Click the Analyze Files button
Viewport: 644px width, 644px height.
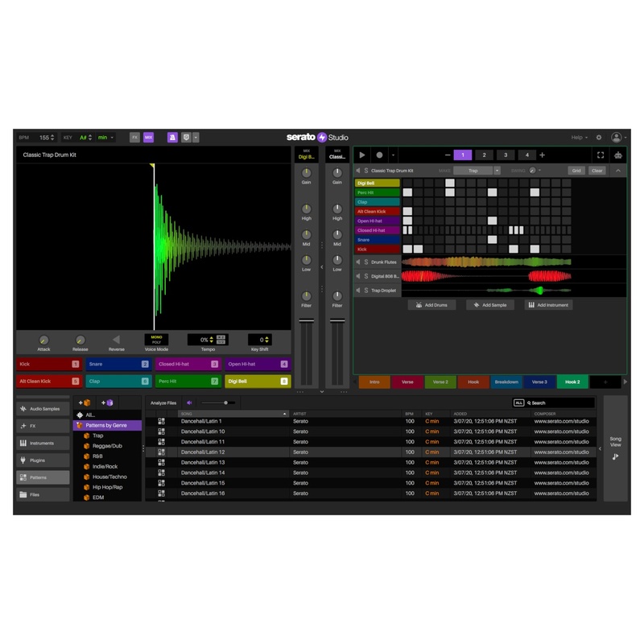pyautogui.click(x=166, y=402)
